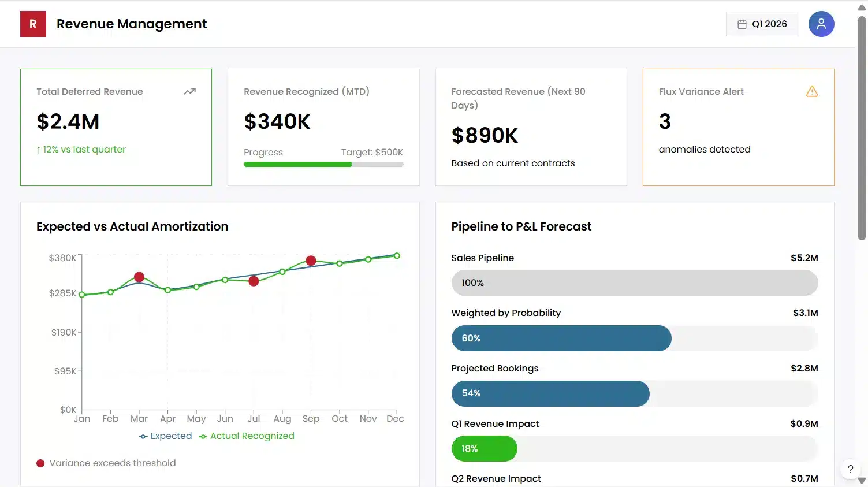This screenshot has height=487, width=868.
Task: Click the Q1 Revenue Impact 18% bar
Action: coord(484,449)
